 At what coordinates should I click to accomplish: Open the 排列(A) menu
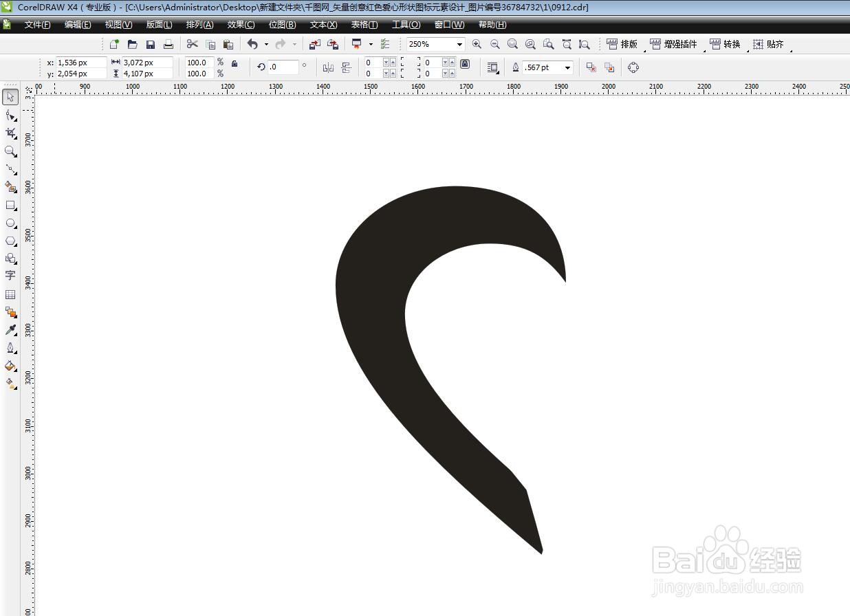[199, 25]
